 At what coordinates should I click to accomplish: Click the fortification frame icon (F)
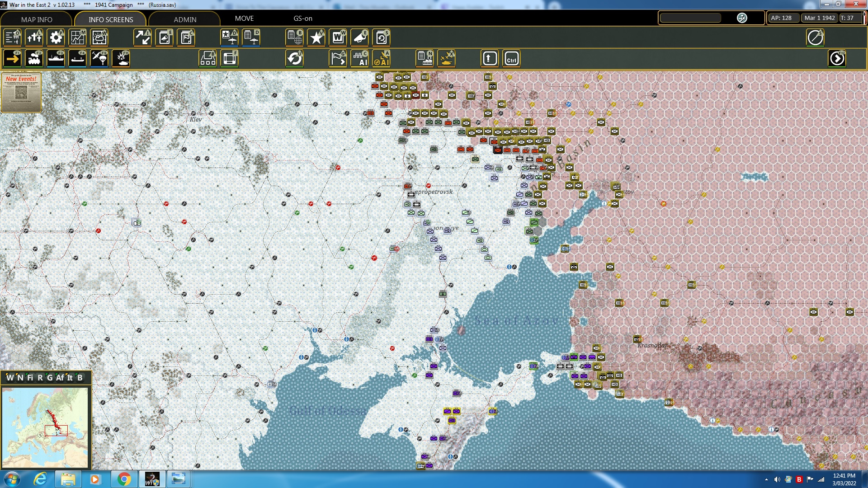click(x=229, y=59)
